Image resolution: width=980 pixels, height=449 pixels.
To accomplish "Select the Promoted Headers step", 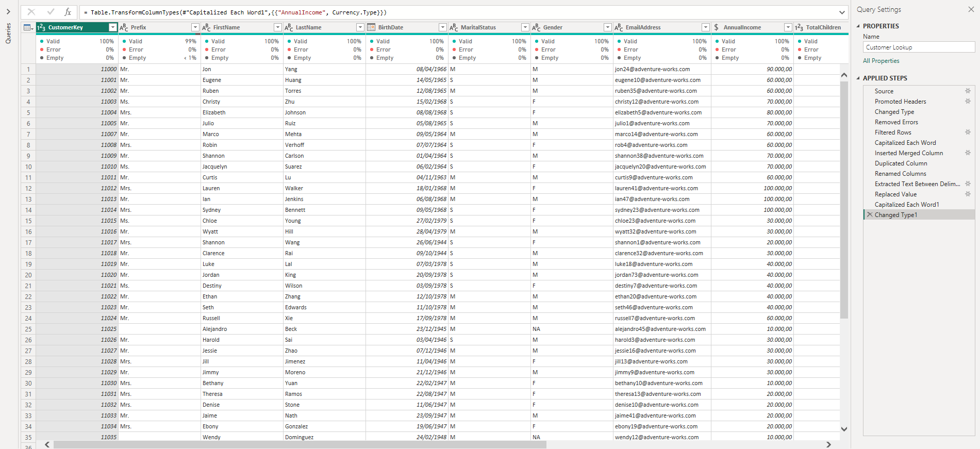I will coord(900,102).
